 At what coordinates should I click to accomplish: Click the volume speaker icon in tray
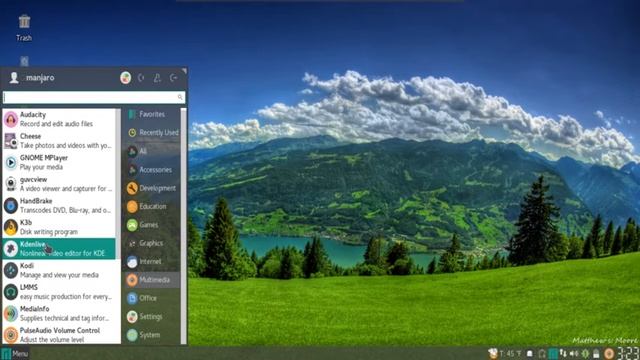[574, 353]
